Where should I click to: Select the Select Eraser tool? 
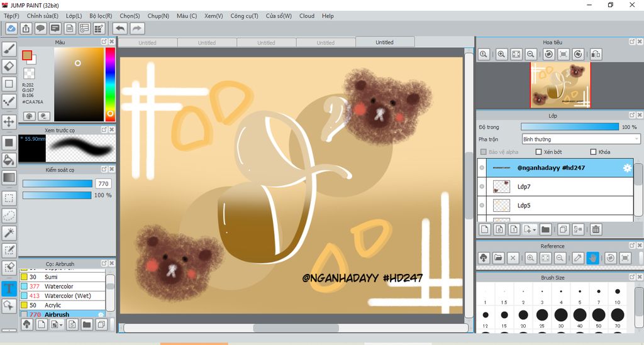click(9, 268)
